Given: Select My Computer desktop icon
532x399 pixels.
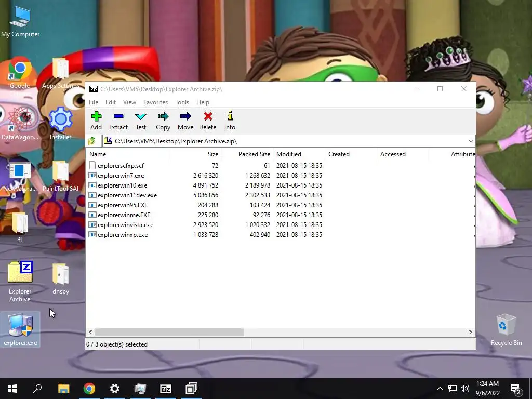Looking at the screenshot, I should pyautogui.click(x=20, y=21).
